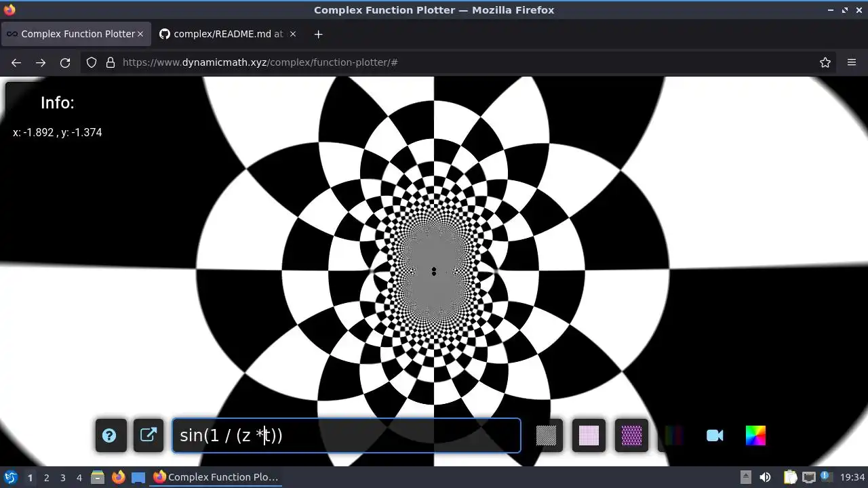Select the Complex Function Plo… taskbar window button
This screenshot has height=488, width=868.
pyautogui.click(x=216, y=477)
